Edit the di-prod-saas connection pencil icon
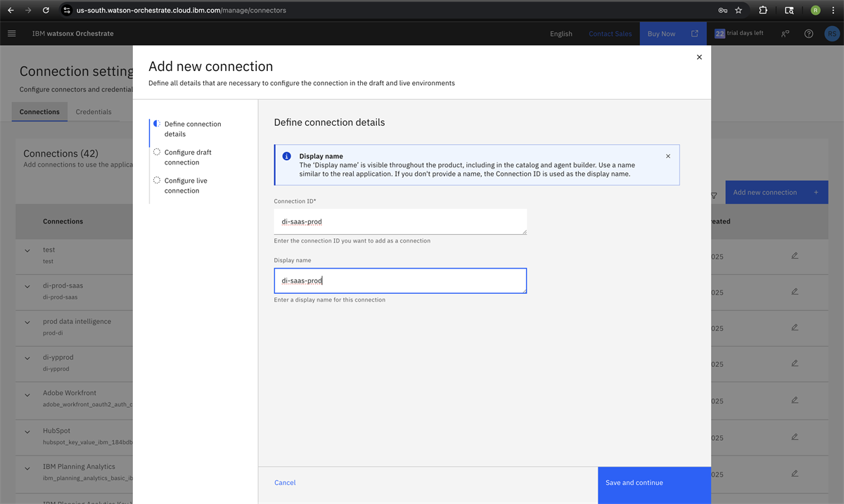The height and width of the screenshot is (504, 844). coord(795,291)
